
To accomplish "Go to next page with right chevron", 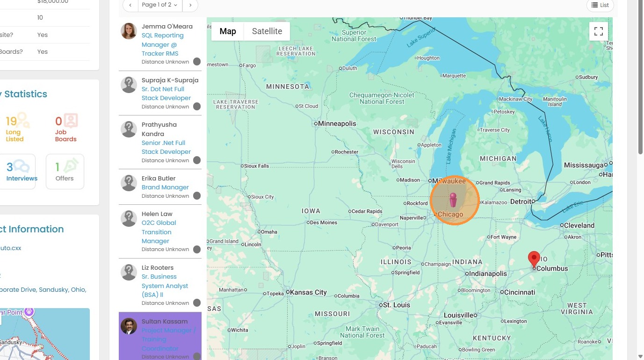I will [x=190, y=5].
